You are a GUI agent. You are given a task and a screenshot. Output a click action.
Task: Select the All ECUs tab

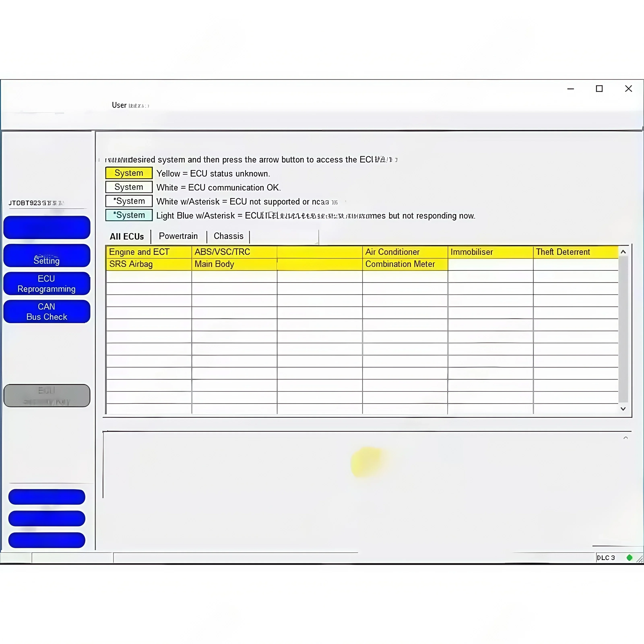[x=127, y=237]
